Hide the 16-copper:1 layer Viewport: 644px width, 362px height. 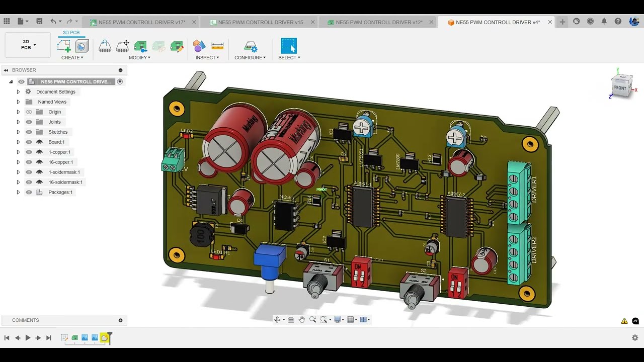pos(29,162)
